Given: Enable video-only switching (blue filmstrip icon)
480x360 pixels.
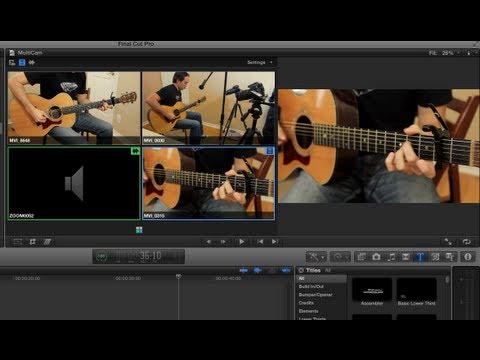Looking at the screenshot, I should pos(22,62).
